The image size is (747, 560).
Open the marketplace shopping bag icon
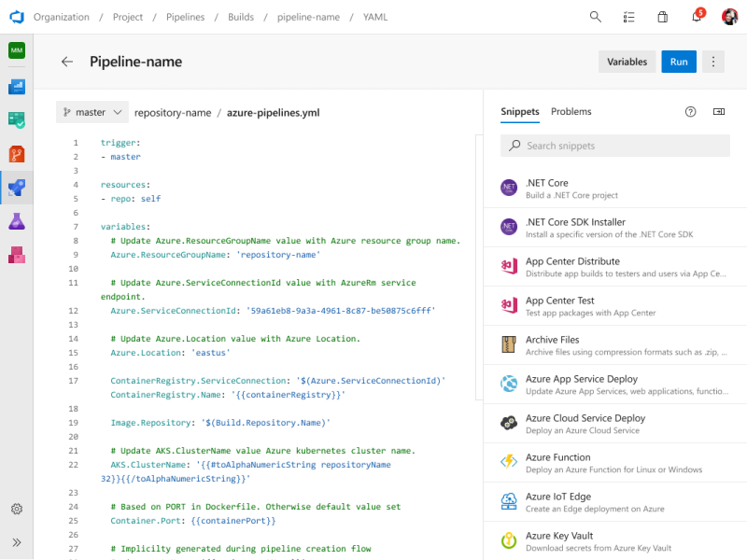(663, 17)
